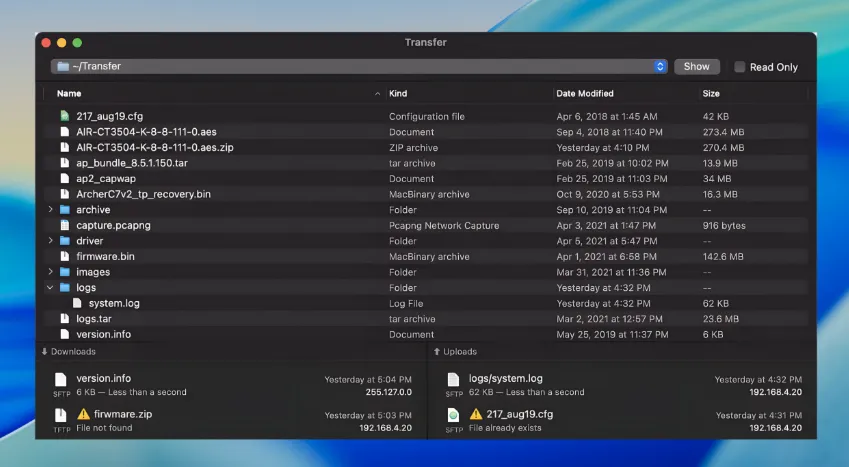Screen dimensions: 849x467
Task: Expand the images folder
Action: (50, 271)
